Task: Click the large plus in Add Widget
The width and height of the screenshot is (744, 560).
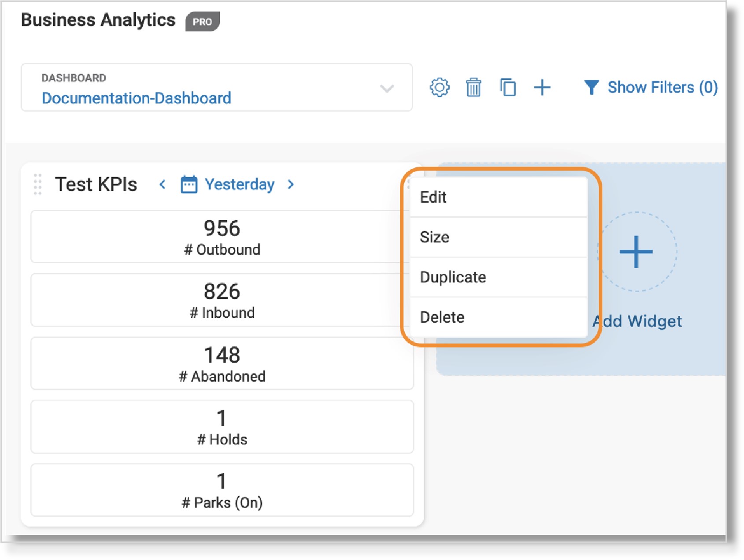Action: tap(636, 252)
